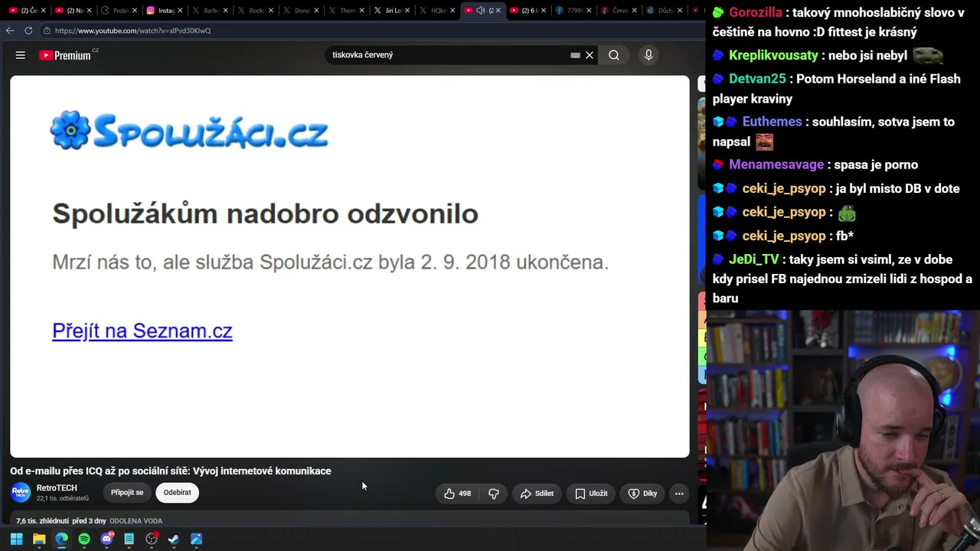This screenshot has height=551, width=980.
Task: Open the Photos app on the taskbar
Action: (x=196, y=539)
